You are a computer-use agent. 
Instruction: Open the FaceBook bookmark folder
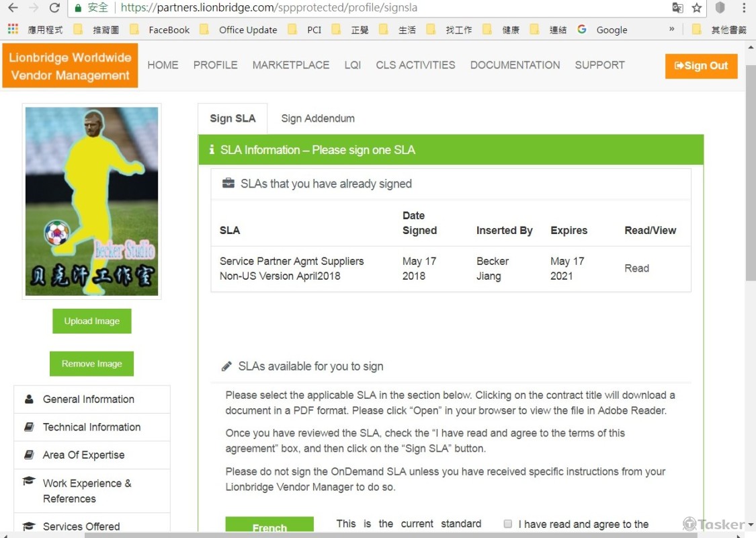coord(161,30)
